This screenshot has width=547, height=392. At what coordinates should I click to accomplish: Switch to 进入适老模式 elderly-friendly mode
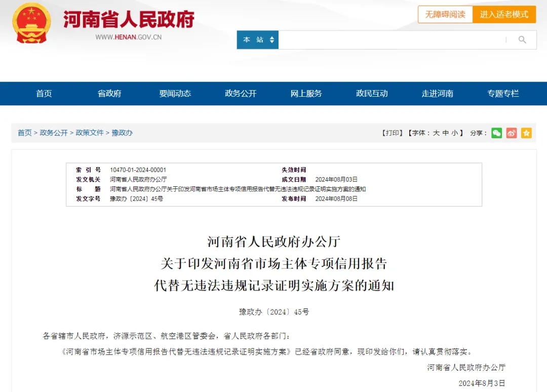[x=504, y=14]
